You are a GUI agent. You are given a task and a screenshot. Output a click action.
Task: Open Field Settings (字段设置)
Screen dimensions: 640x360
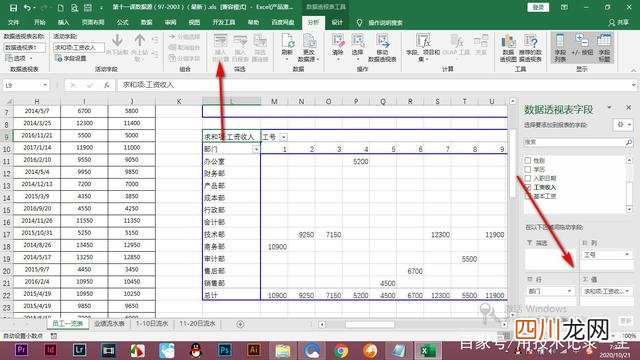pos(70,58)
